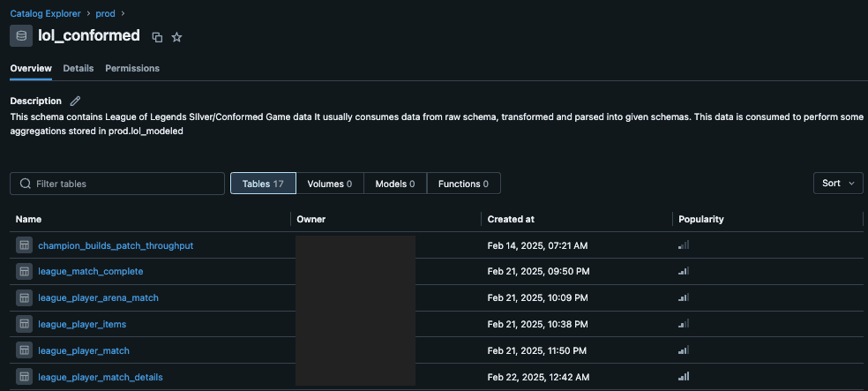Viewport: 868px width, 391px height.
Task: Click table icon beside league_player_match_details
Action: (x=24, y=377)
